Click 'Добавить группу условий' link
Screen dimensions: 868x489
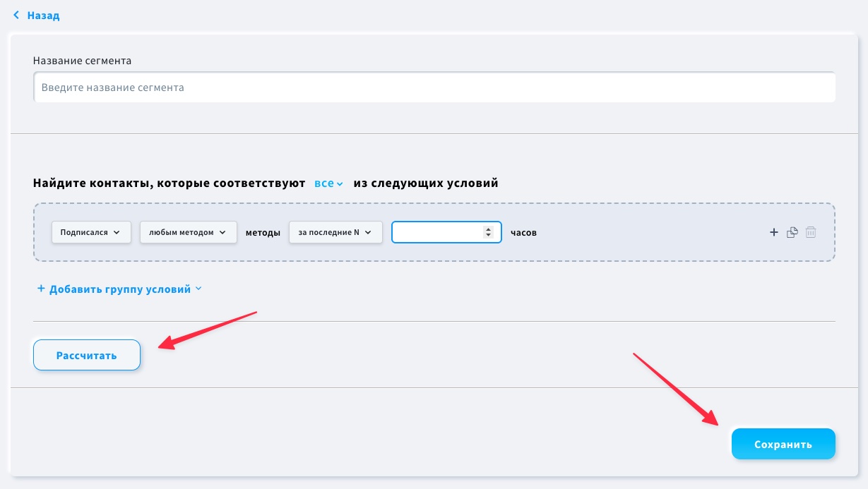pos(119,289)
